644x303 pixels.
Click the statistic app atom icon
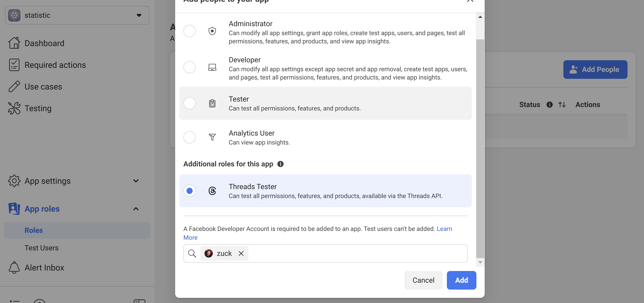14,15
